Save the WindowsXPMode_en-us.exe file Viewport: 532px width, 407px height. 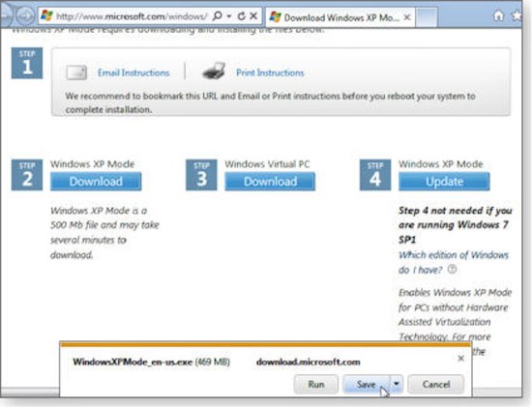[366, 384]
